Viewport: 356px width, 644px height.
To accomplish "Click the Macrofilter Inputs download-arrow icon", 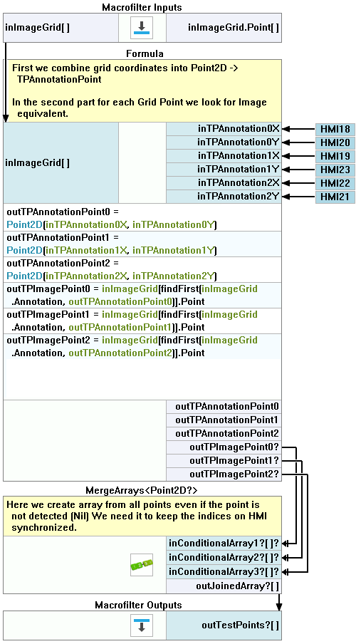I will click(x=142, y=28).
